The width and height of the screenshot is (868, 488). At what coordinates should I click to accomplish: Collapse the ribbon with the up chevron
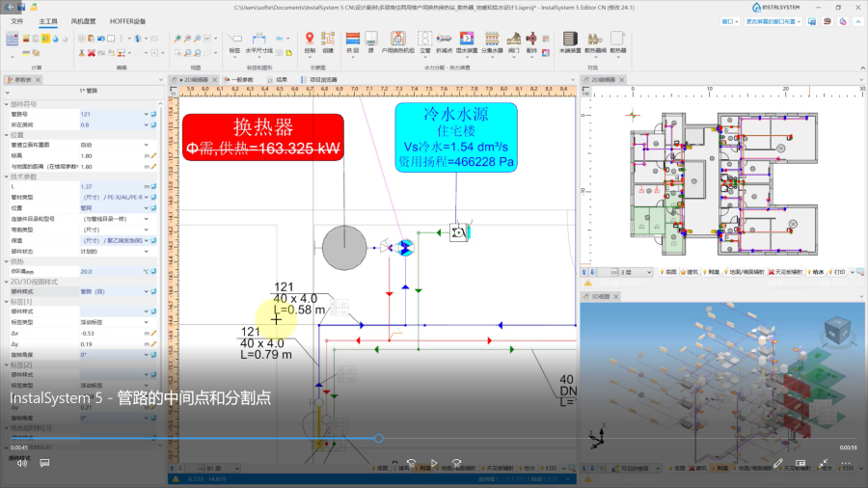coord(862,68)
